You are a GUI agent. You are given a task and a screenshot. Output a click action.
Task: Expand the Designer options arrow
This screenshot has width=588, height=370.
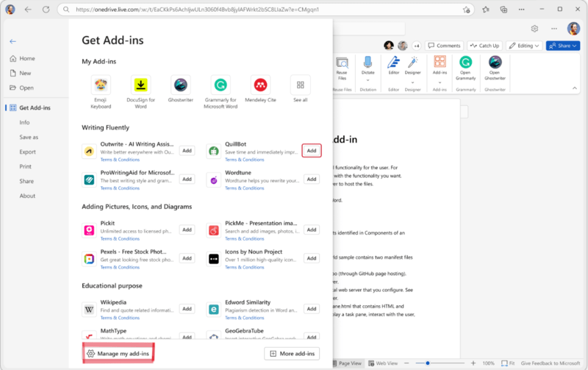click(x=413, y=82)
